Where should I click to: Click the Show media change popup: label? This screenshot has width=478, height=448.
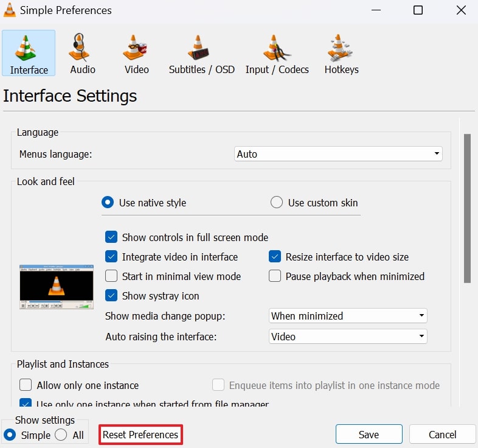(x=165, y=316)
